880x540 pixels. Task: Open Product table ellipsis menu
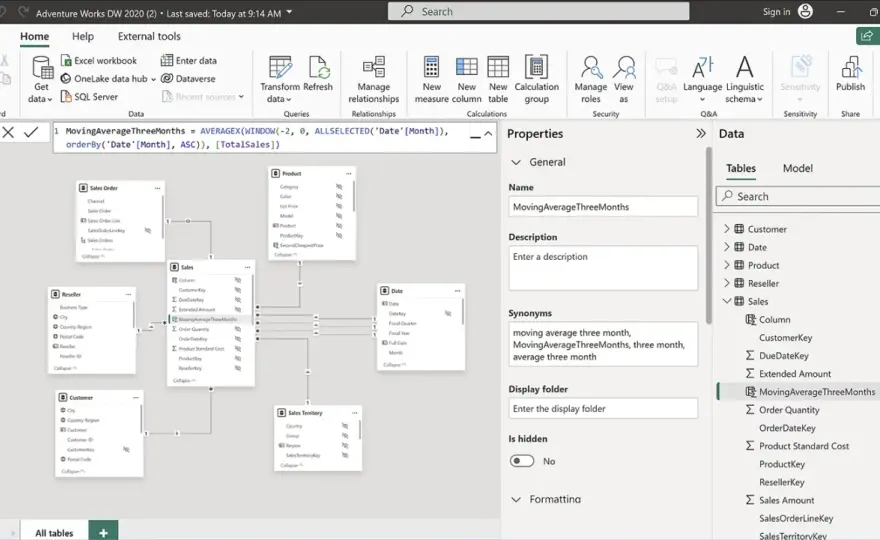coord(349,173)
